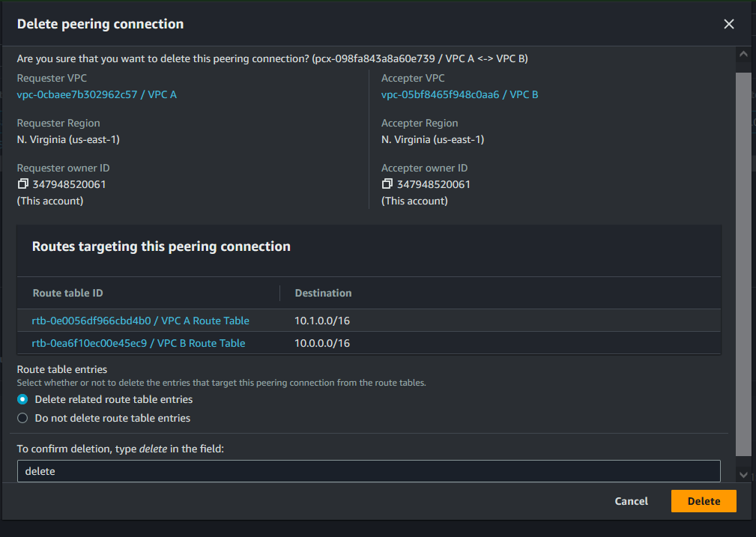Screen dimensions: 756x537
Task: Open VPC A Route Table link
Action: tap(140, 321)
